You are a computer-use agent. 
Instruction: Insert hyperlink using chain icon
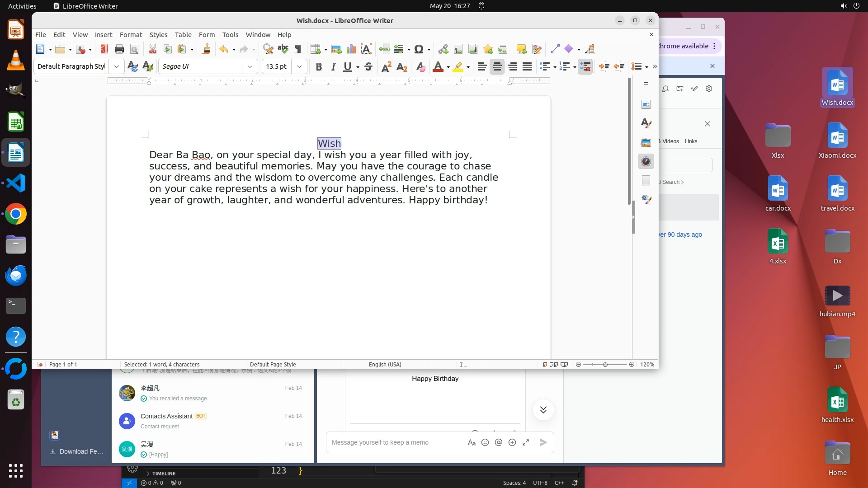pos(443,49)
